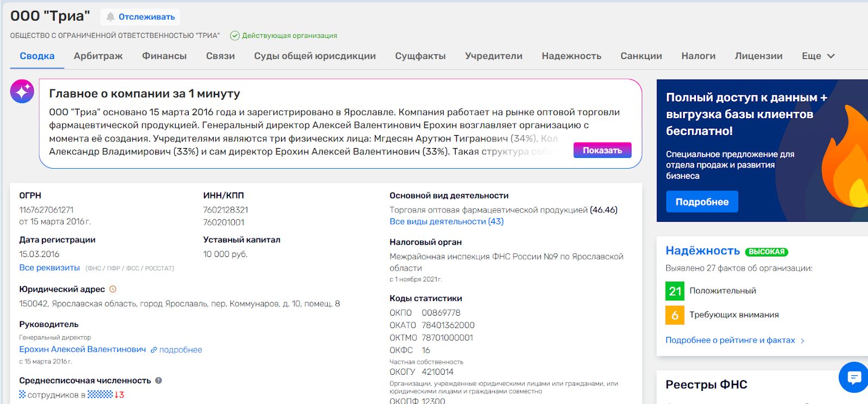Open Все реквизиты link
The image size is (868, 404).
49,267
